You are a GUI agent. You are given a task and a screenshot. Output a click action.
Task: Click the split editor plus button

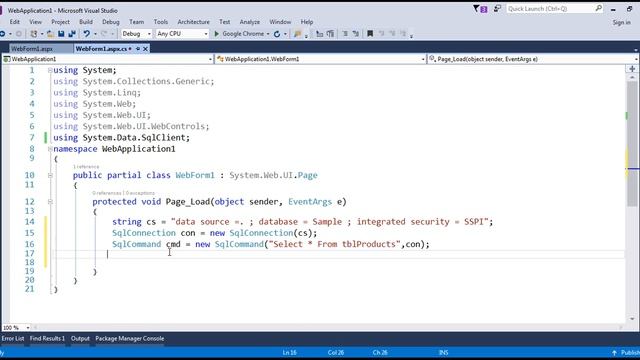coord(632,69)
